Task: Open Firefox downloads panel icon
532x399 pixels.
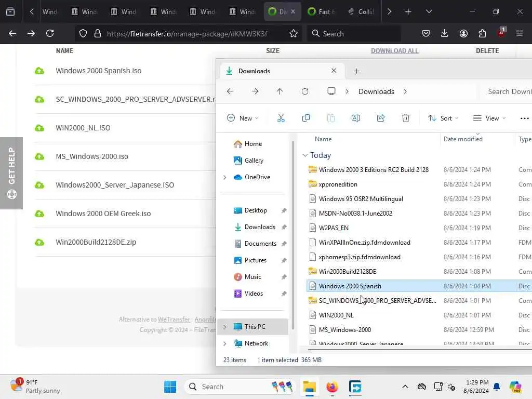Action: (445, 33)
